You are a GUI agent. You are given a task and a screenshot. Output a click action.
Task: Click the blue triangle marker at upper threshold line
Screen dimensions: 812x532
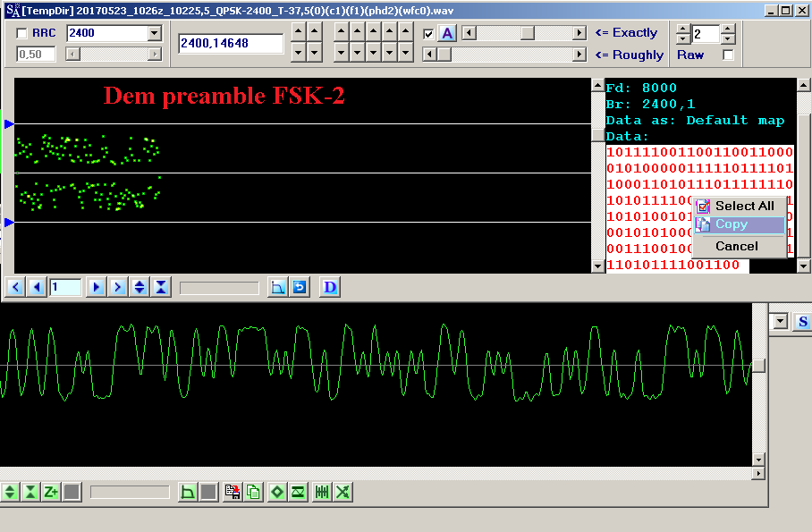(x=9, y=123)
